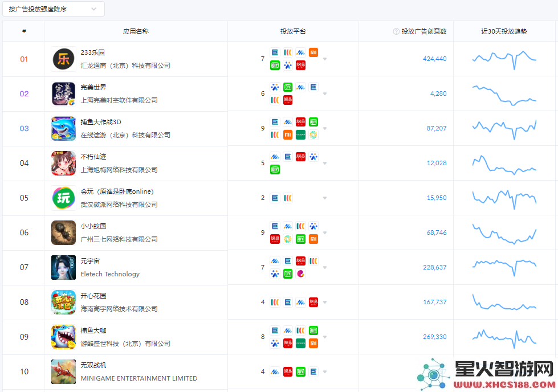The height and width of the screenshot is (392, 558).
Task: Open the 捕鱼大咖 shark icon
Action: (63, 337)
